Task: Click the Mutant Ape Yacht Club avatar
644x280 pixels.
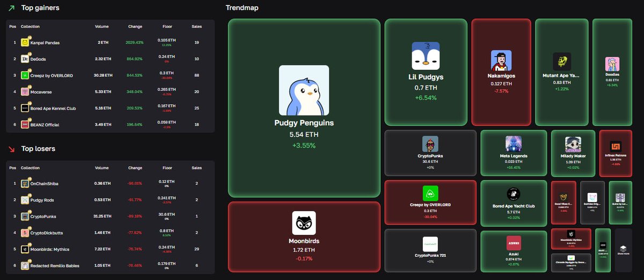Action: pyautogui.click(x=562, y=61)
